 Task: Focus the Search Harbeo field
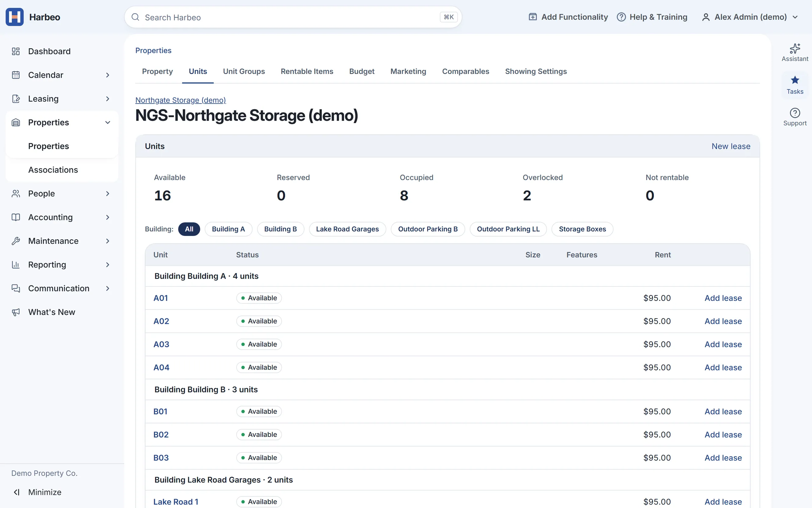point(293,17)
